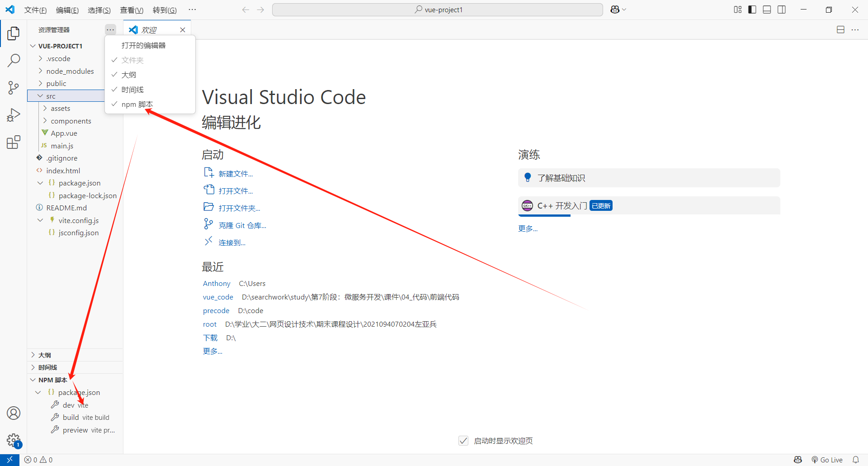Start Go Live server
The image size is (868, 466).
[827, 460]
